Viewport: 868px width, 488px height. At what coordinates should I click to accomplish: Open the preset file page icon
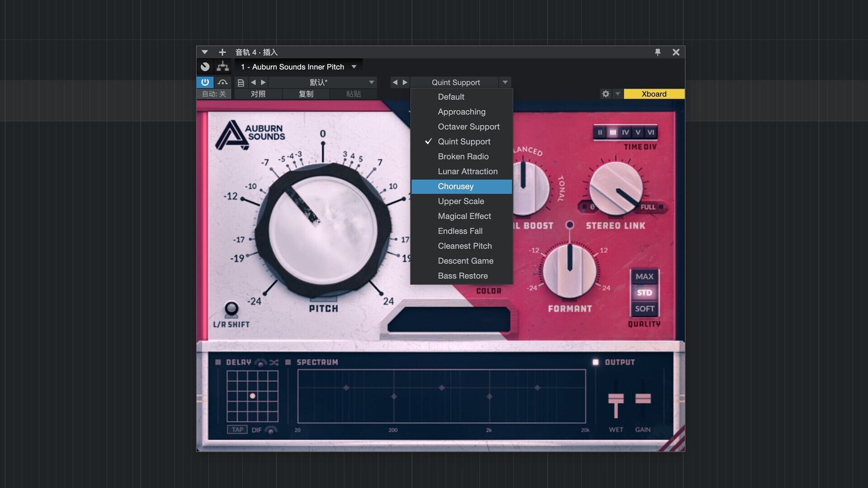[x=241, y=83]
